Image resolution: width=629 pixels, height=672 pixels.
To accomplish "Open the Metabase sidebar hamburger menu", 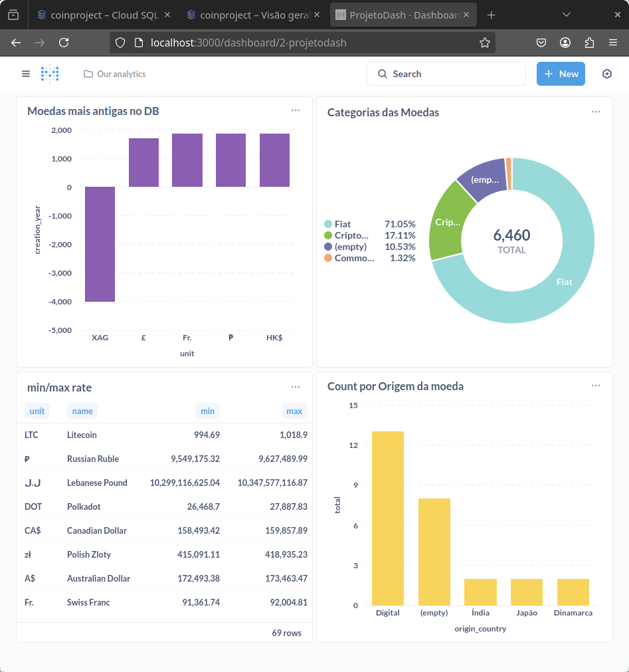I will point(26,74).
